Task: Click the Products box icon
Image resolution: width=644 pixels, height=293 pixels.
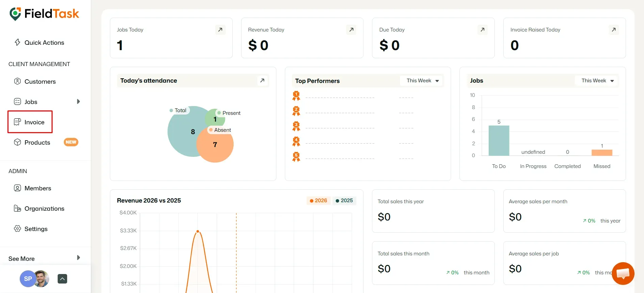Action: point(17,142)
